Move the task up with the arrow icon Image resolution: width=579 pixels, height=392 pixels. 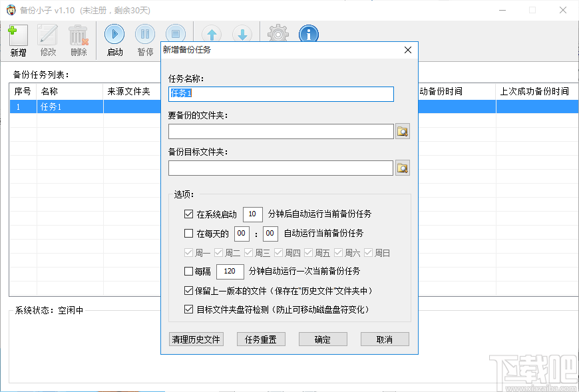pyautogui.click(x=210, y=33)
